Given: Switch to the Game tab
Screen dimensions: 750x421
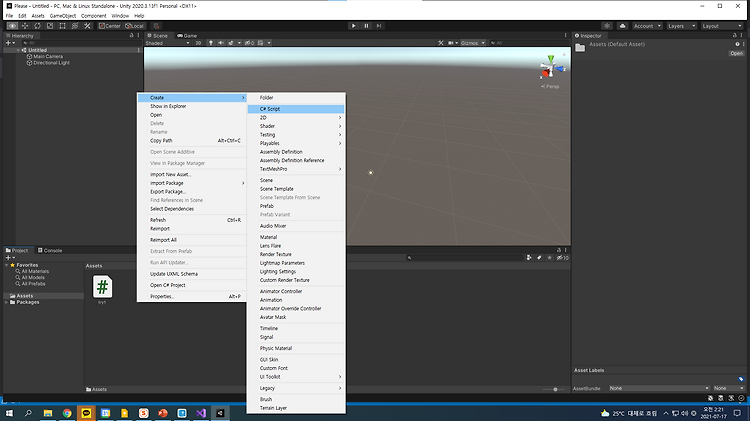Looking at the screenshot, I should [187, 35].
